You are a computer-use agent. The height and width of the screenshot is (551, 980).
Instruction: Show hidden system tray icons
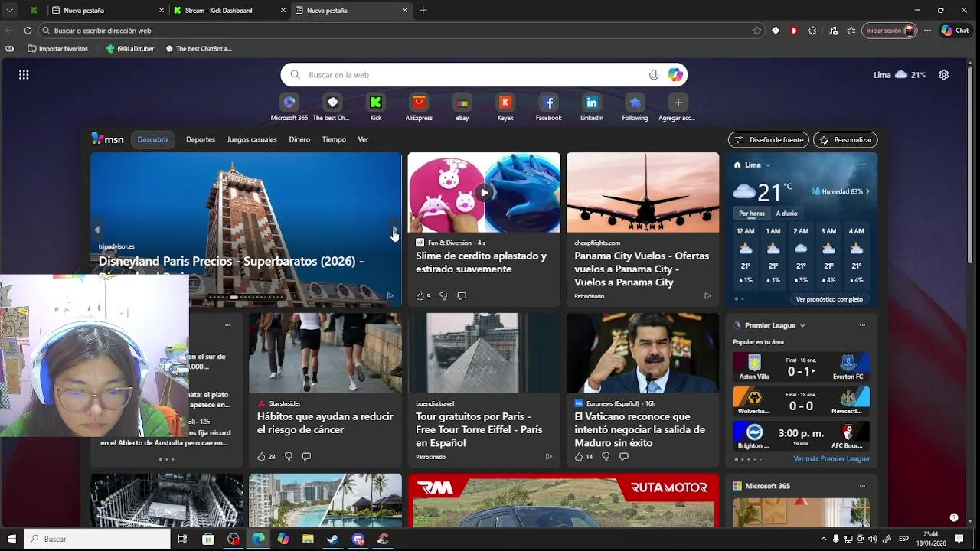tap(823, 539)
